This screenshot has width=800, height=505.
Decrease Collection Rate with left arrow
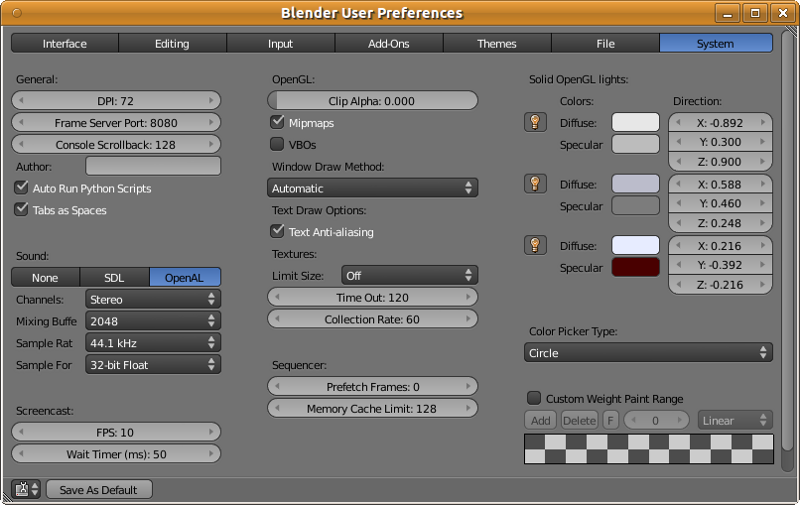pyautogui.click(x=277, y=319)
